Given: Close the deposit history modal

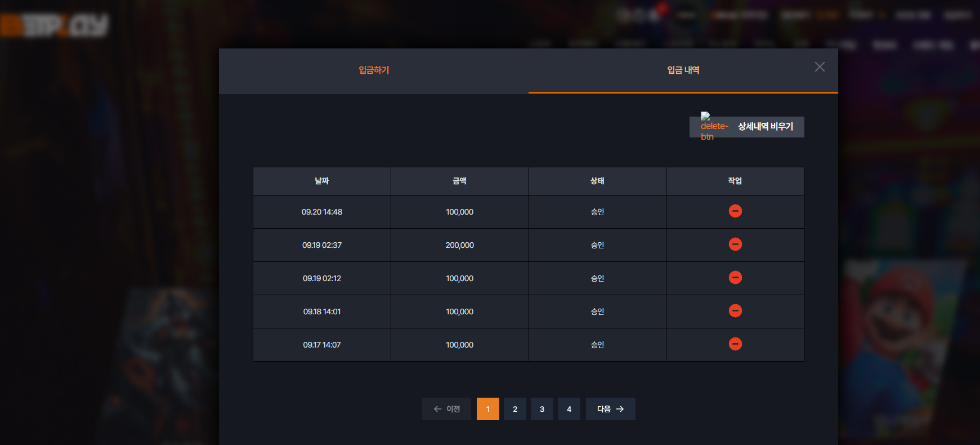Looking at the screenshot, I should click(x=820, y=67).
